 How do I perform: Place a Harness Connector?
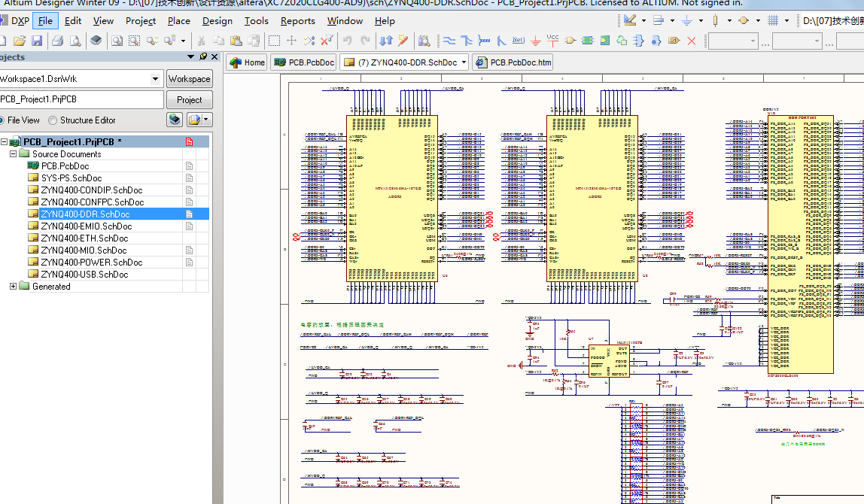tap(639, 41)
